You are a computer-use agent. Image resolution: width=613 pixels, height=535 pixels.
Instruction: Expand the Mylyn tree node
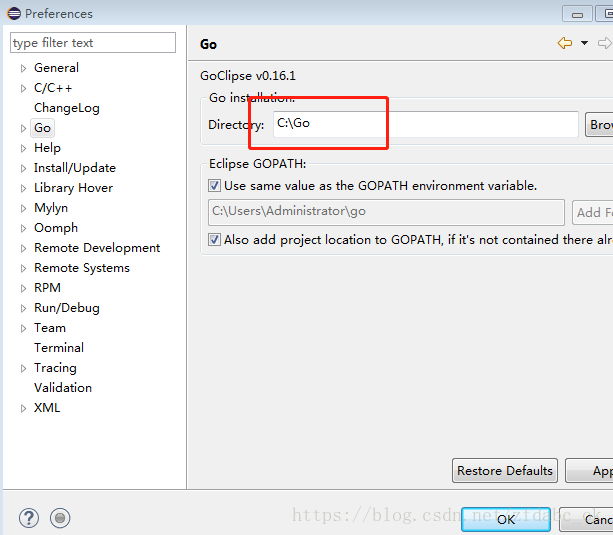(x=23, y=208)
